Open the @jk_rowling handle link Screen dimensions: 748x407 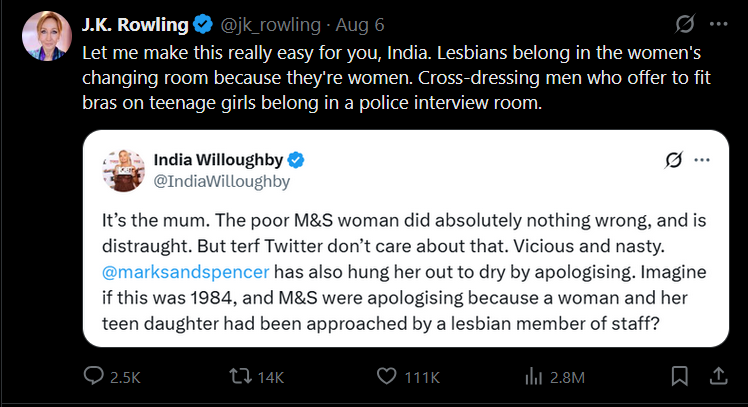click(x=270, y=25)
